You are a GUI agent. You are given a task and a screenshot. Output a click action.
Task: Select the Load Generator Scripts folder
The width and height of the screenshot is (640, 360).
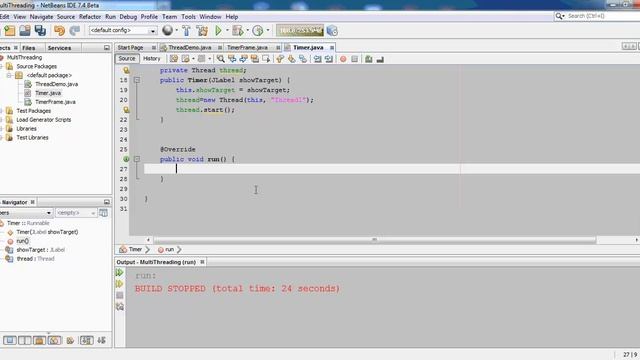pyautogui.click(x=44, y=120)
